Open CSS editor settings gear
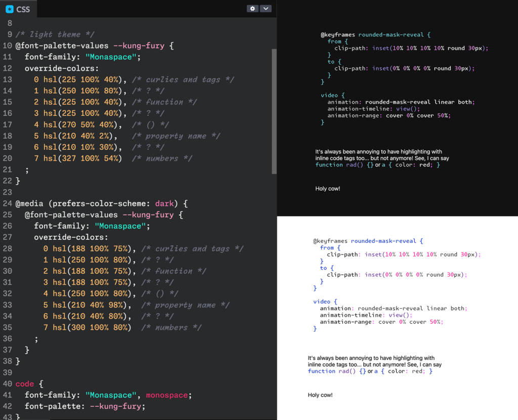Screen dimensions: 518x420 [x=252, y=9]
